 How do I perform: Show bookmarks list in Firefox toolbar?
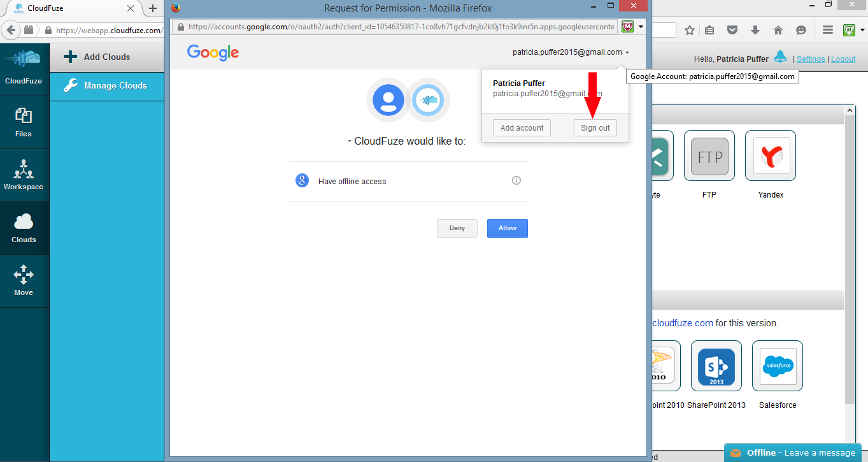coord(709,30)
